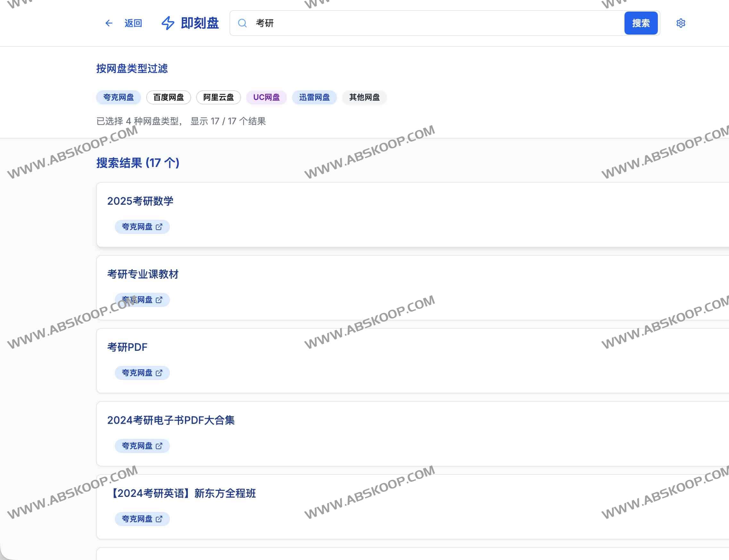Click the 即刻盘 lightning logo icon

click(168, 23)
